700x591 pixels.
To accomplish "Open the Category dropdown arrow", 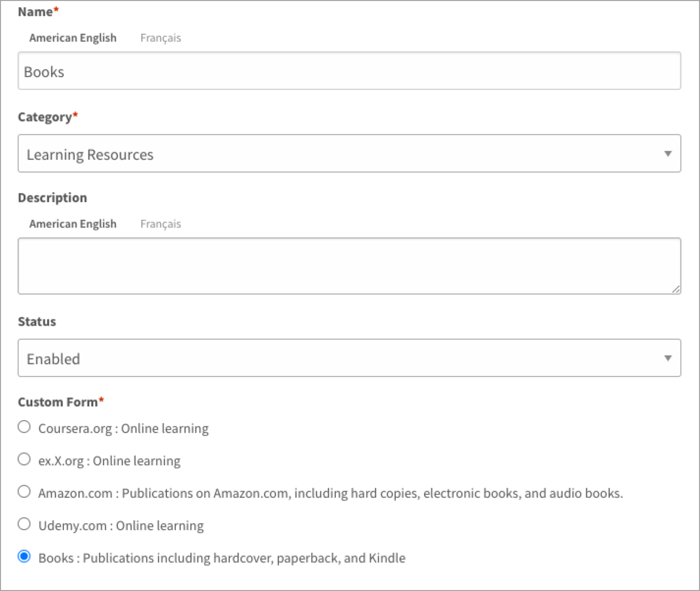I will pos(668,154).
